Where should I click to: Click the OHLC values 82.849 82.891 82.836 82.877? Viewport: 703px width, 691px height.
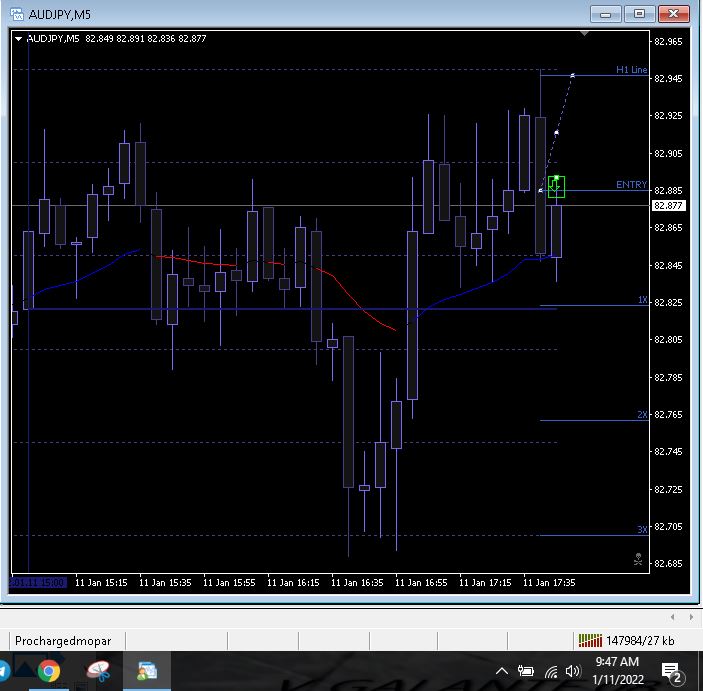pyautogui.click(x=146, y=39)
